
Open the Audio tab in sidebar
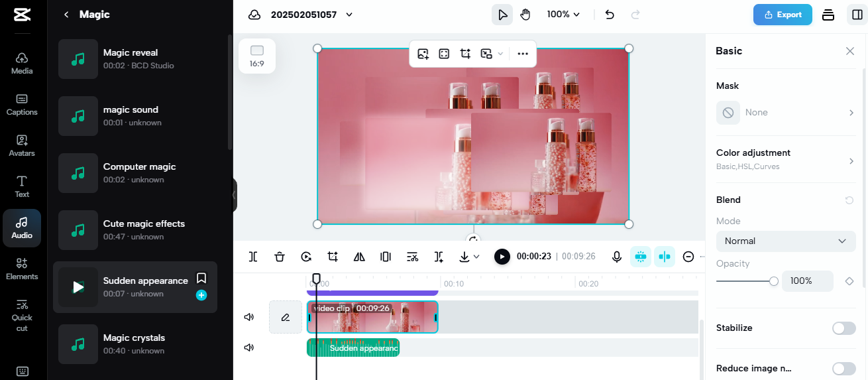click(x=22, y=227)
